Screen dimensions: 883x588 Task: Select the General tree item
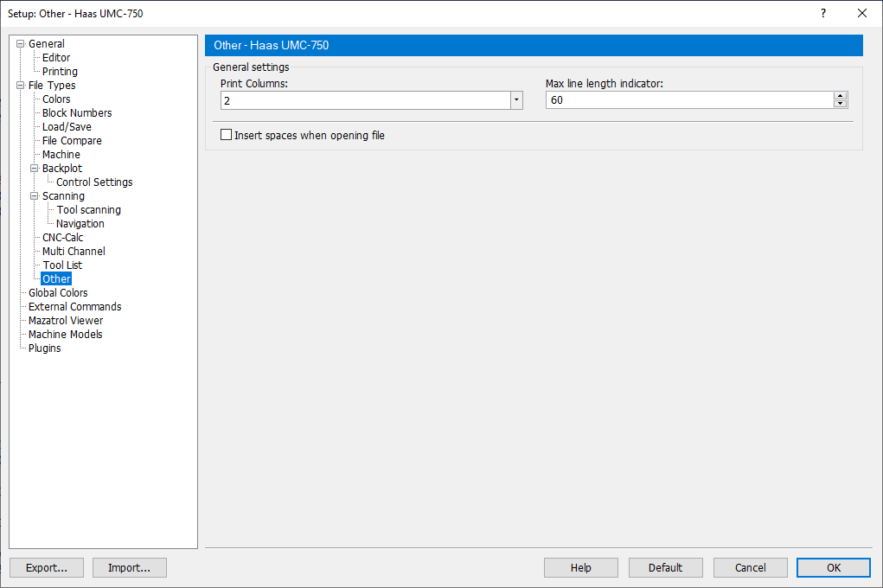point(46,44)
